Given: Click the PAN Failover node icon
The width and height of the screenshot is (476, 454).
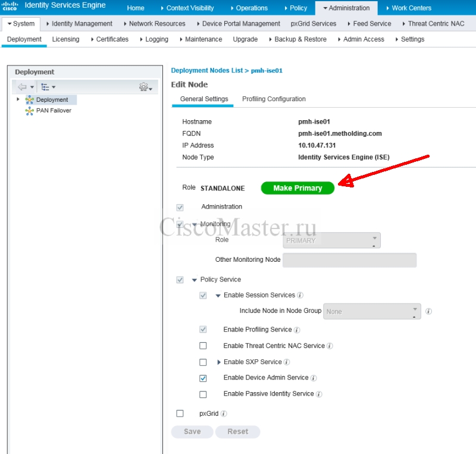Looking at the screenshot, I should tap(29, 111).
